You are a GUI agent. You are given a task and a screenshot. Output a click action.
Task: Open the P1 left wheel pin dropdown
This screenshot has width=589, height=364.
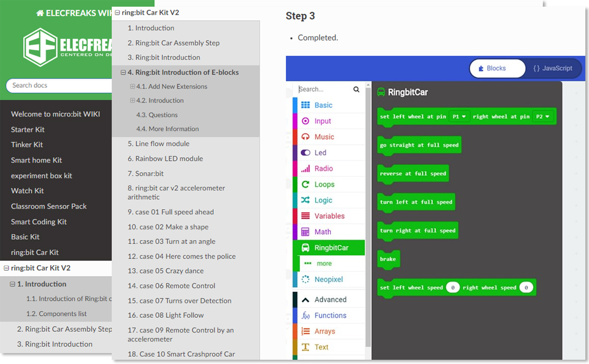[x=459, y=116]
